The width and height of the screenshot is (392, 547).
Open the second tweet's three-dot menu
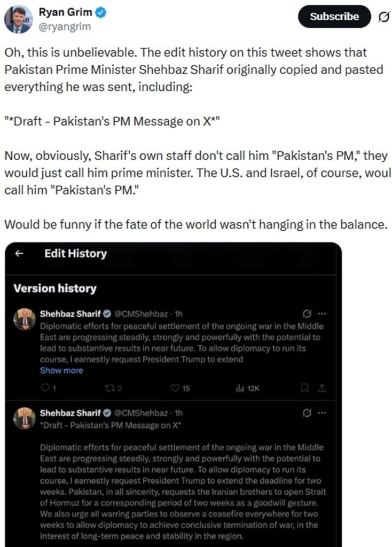pos(322,413)
